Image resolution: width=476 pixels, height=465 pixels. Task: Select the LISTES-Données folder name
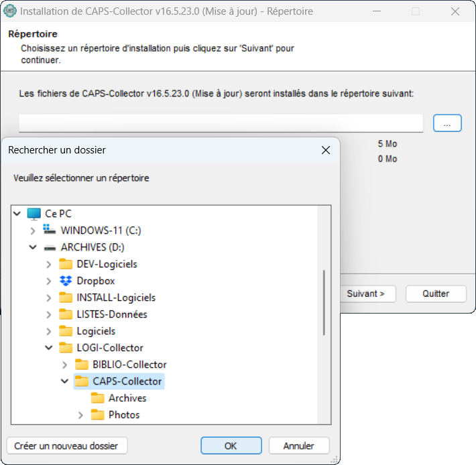click(112, 314)
